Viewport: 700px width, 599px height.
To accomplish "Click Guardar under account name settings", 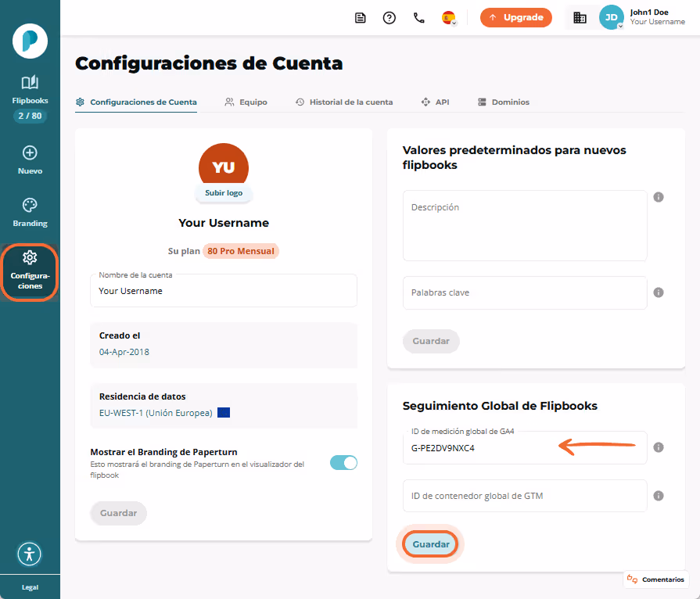I will point(118,513).
